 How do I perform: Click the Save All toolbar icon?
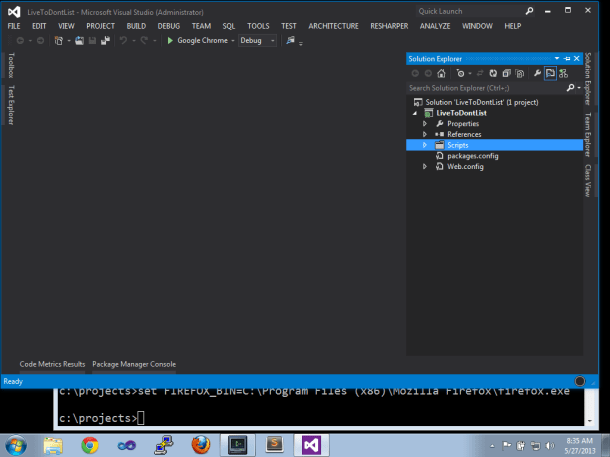(x=105, y=40)
